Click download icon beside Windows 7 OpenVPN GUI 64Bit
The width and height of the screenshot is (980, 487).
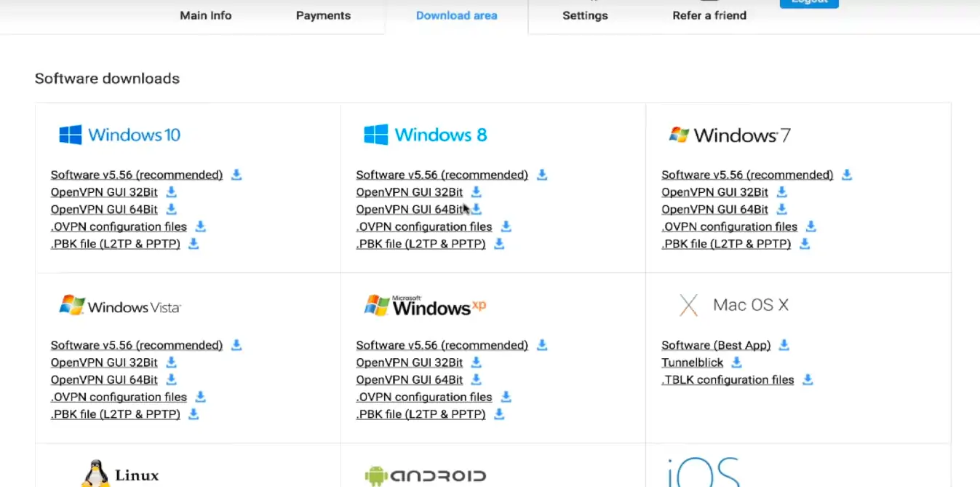point(782,210)
